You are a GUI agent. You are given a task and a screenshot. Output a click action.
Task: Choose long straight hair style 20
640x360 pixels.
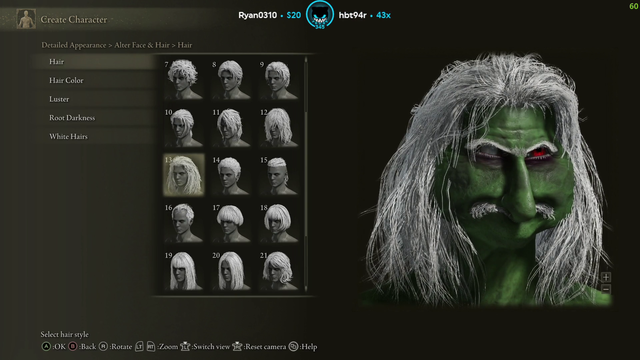(231, 271)
